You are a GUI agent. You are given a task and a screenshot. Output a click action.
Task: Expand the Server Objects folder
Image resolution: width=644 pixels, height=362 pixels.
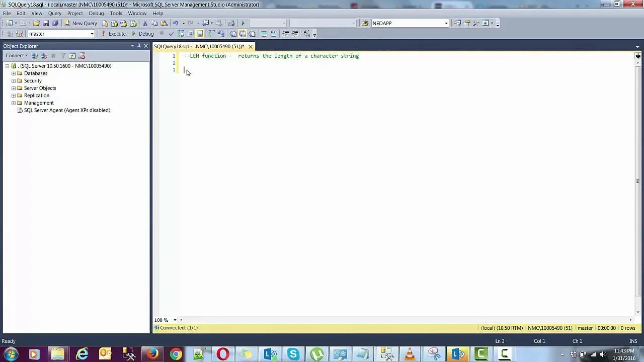click(14, 88)
